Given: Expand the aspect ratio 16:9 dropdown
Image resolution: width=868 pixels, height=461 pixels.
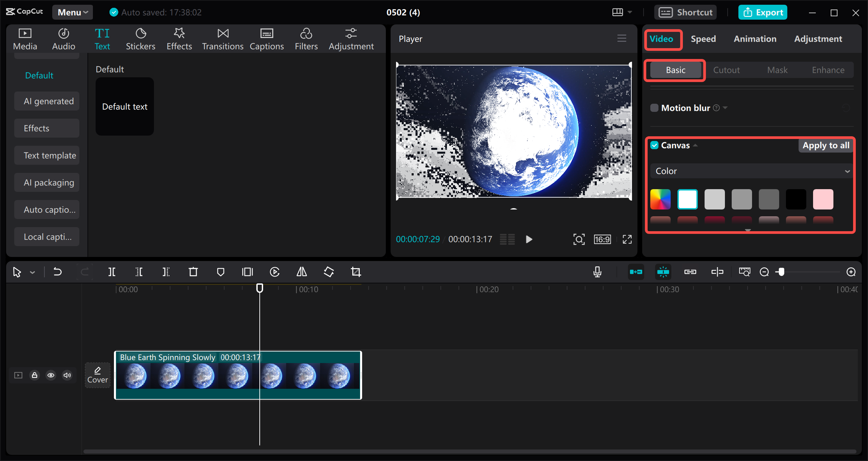Looking at the screenshot, I should click(x=603, y=239).
